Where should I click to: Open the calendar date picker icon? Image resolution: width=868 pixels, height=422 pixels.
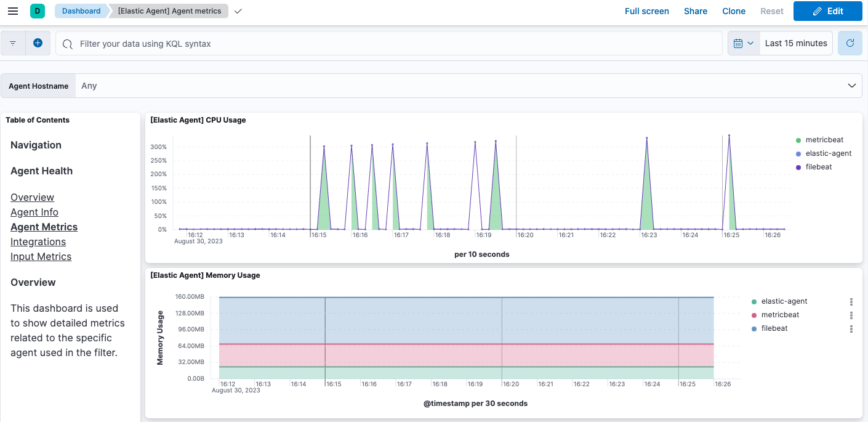[x=739, y=43]
